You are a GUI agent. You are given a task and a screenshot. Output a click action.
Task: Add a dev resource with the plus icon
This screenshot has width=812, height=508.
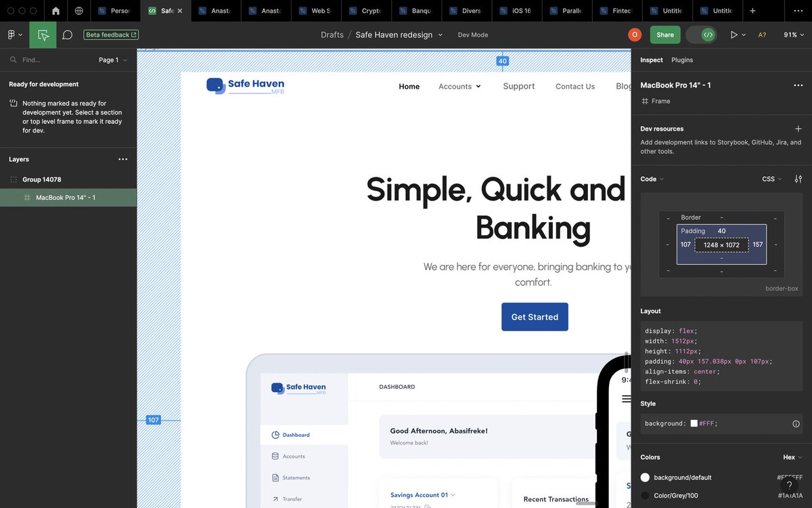pos(798,129)
